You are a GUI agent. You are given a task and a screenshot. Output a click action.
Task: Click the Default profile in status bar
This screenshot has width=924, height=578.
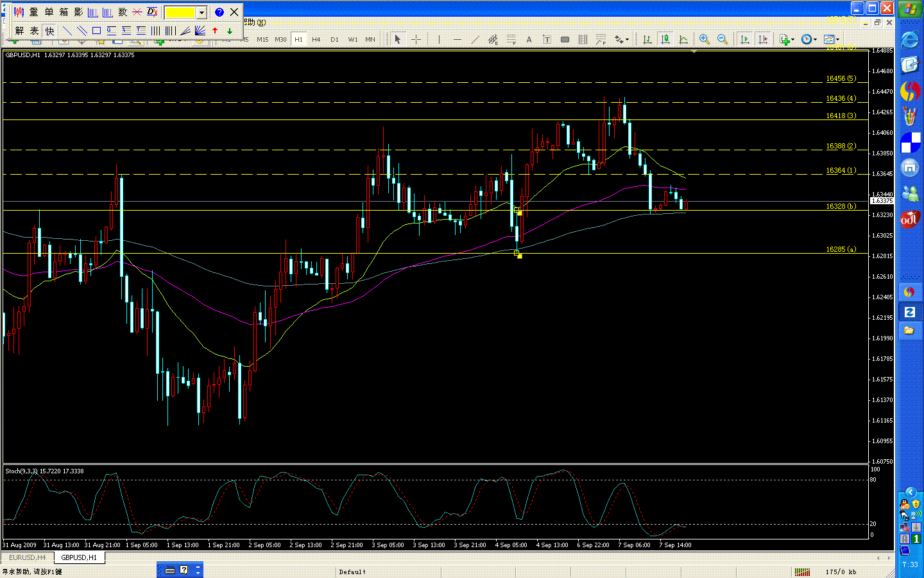[352, 572]
